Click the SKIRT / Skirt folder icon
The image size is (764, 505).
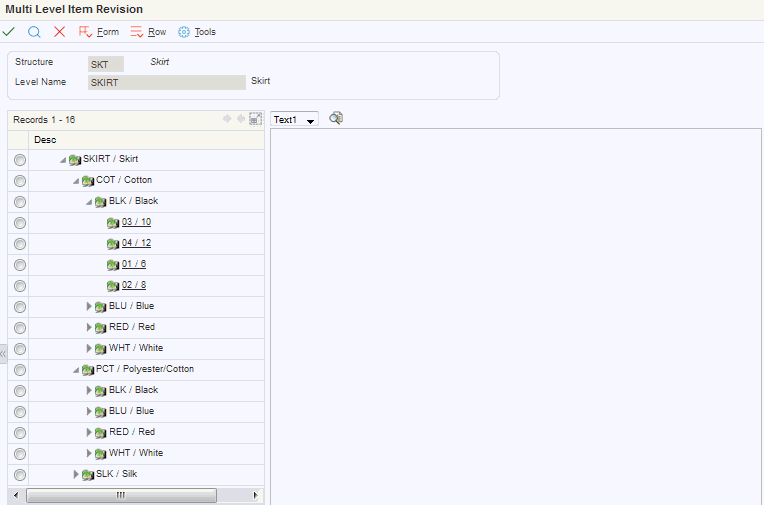click(x=75, y=160)
